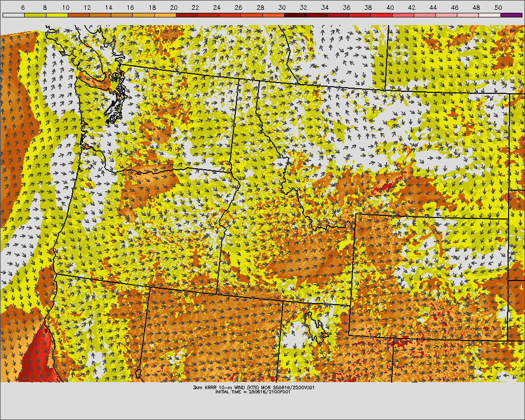Click the gray legend swatch left of 6
This screenshot has width=525, height=420.
(14, 15)
